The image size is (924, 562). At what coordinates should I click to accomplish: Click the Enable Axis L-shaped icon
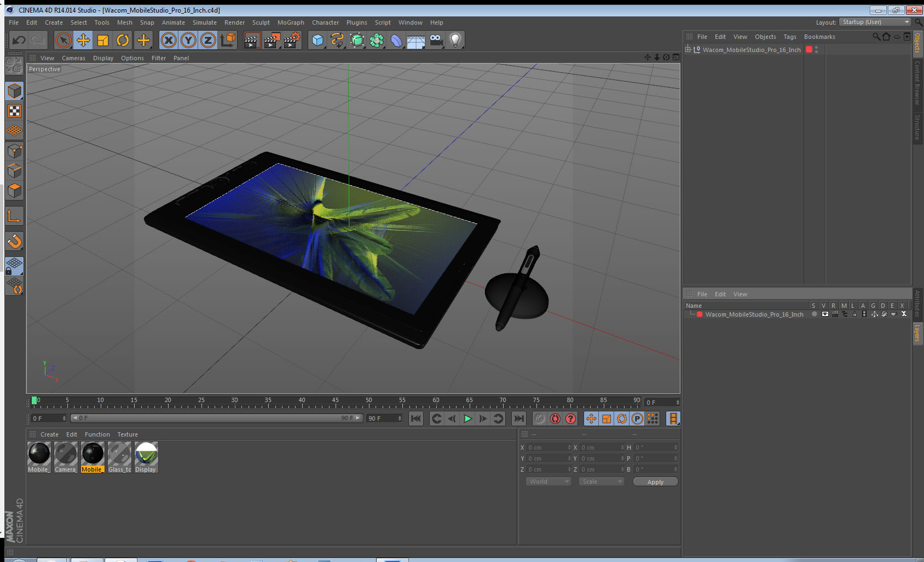(x=14, y=216)
